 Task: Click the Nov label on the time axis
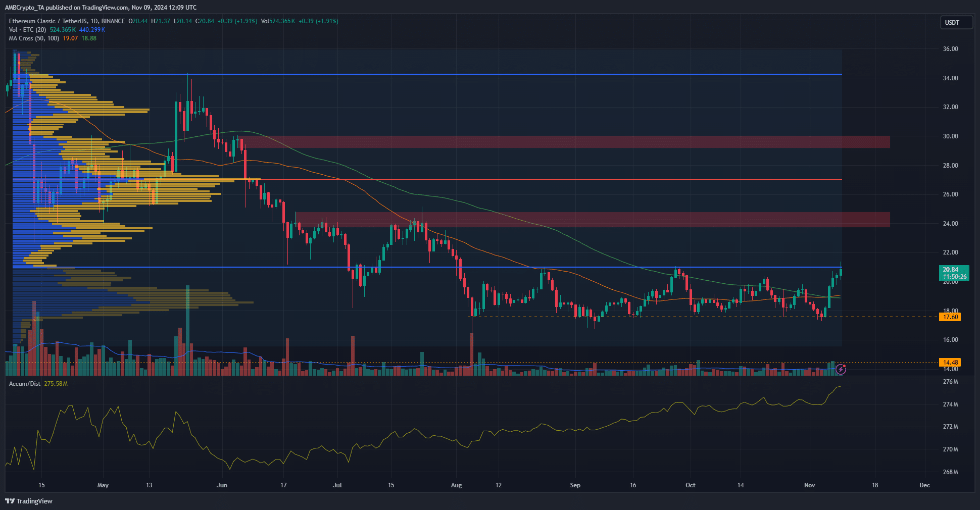[x=809, y=485]
